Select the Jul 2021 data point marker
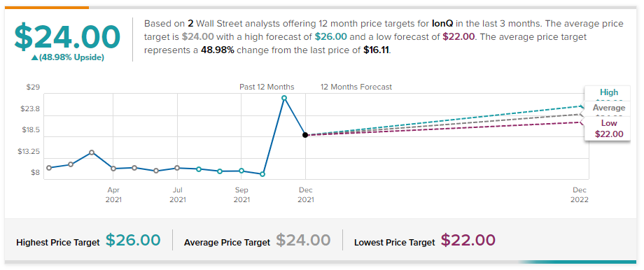Viewport: 644px width, 270px height. tap(177, 168)
